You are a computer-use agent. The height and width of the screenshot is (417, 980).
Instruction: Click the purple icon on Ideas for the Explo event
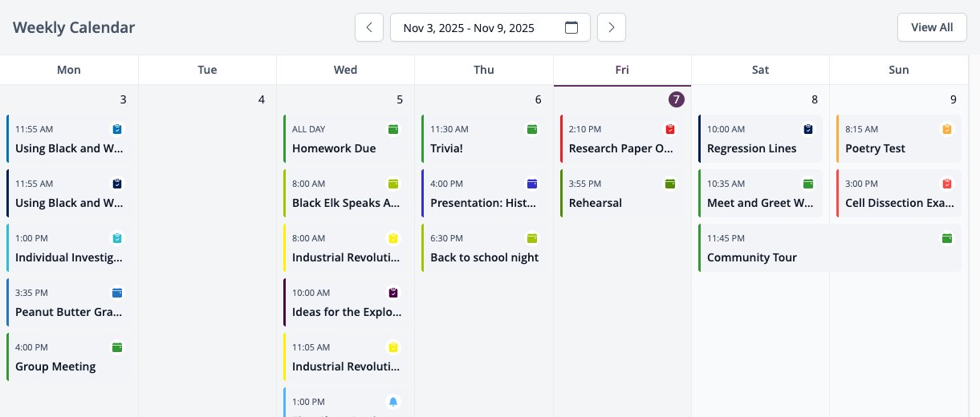[x=393, y=293]
